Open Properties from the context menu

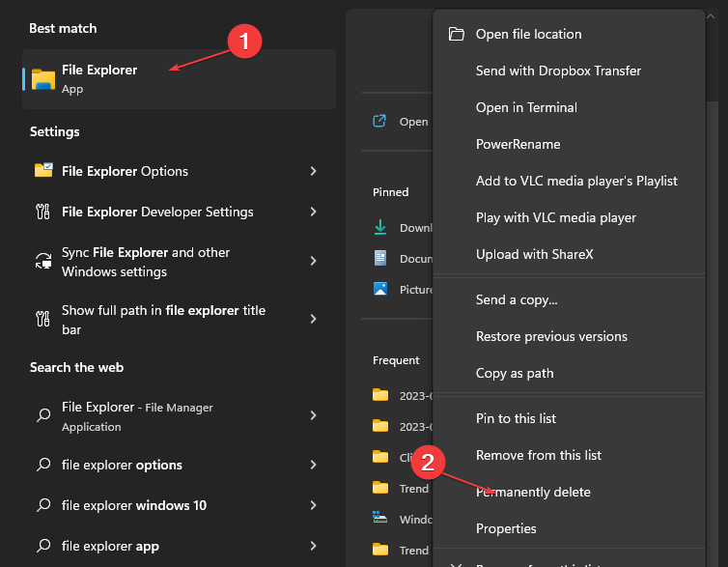coord(506,528)
